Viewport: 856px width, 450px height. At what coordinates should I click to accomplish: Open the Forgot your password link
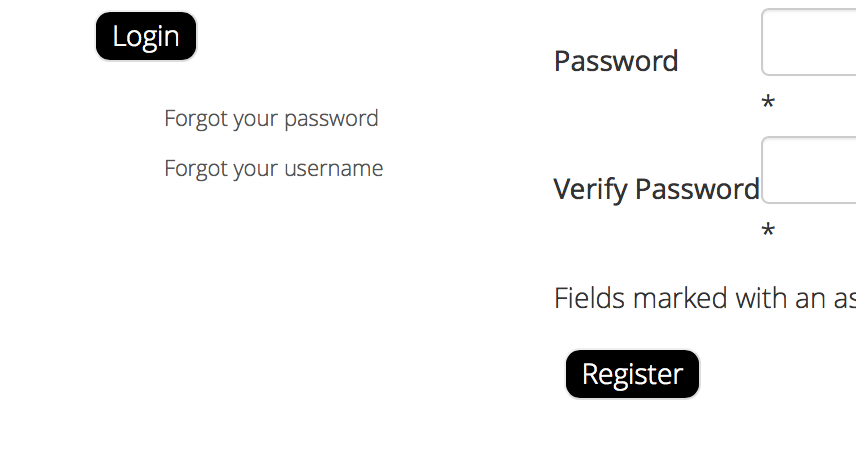[x=271, y=119]
